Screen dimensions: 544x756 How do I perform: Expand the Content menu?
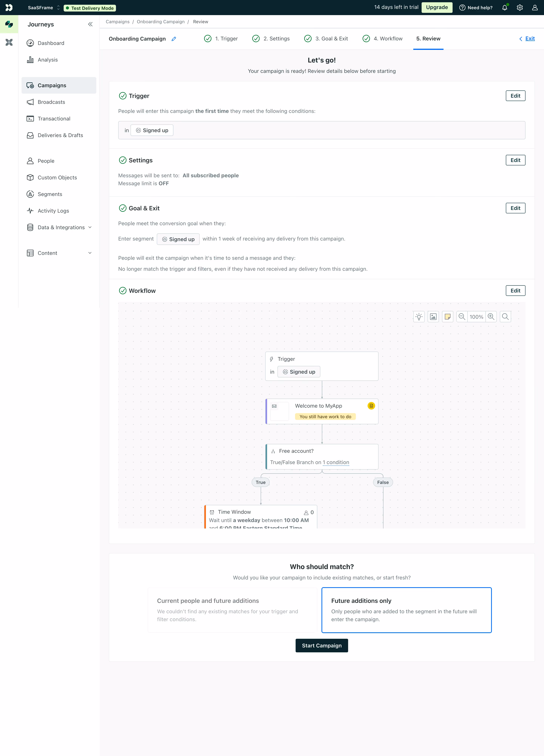coord(59,253)
